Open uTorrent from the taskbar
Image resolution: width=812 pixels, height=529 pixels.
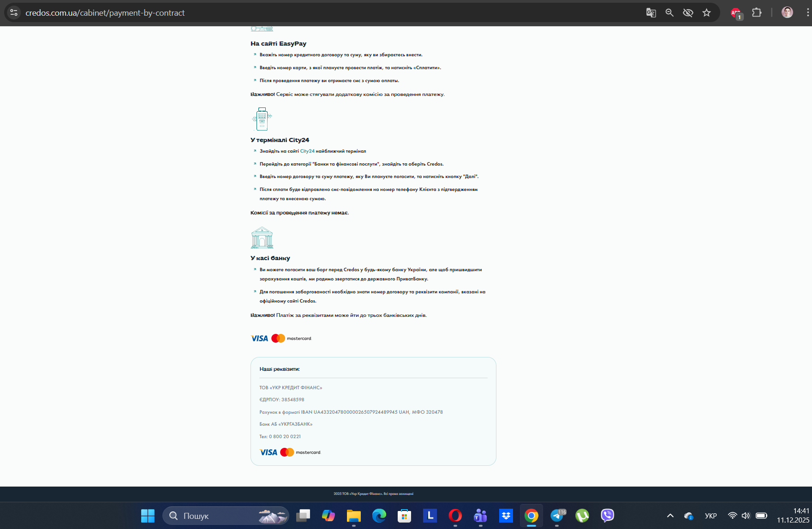pos(582,516)
